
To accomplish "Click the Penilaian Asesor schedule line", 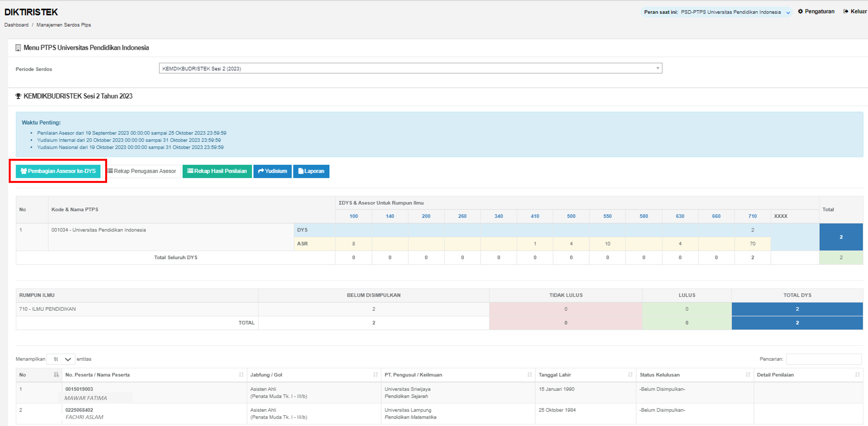I will 132,133.
